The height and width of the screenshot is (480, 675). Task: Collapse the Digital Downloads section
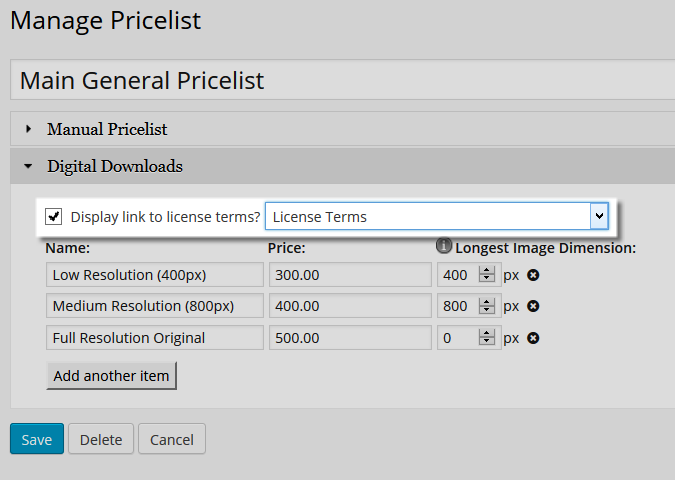[x=114, y=166]
